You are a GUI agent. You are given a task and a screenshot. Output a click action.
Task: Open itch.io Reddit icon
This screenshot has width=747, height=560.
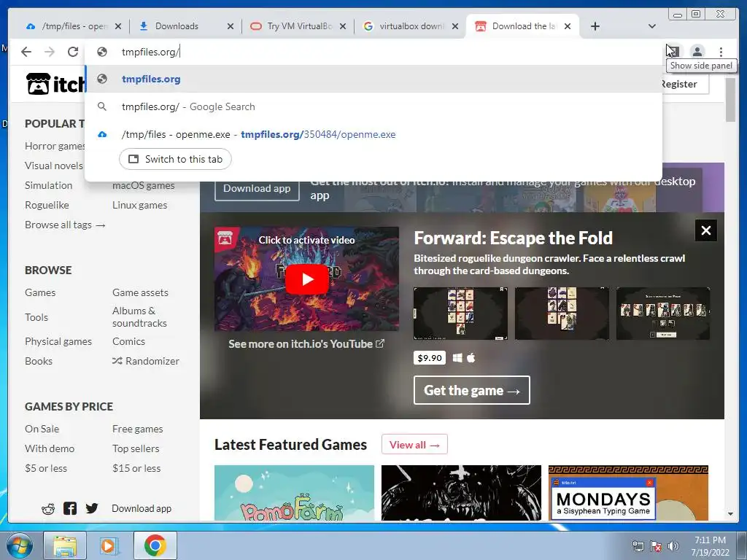(x=48, y=508)
